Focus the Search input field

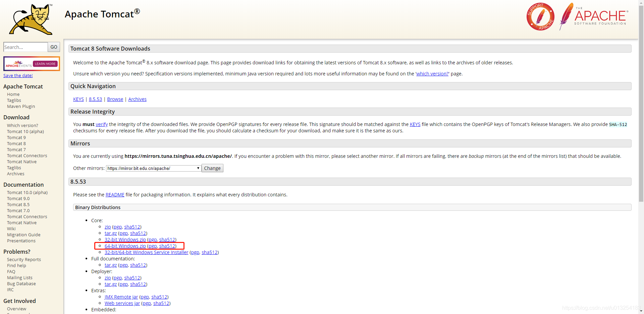[25, 47]
